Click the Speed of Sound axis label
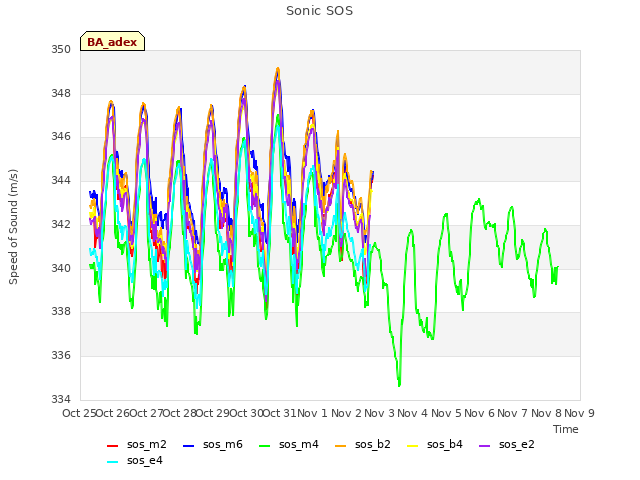Viewport: 640px width, 480px height. click(x=13, y=227)
